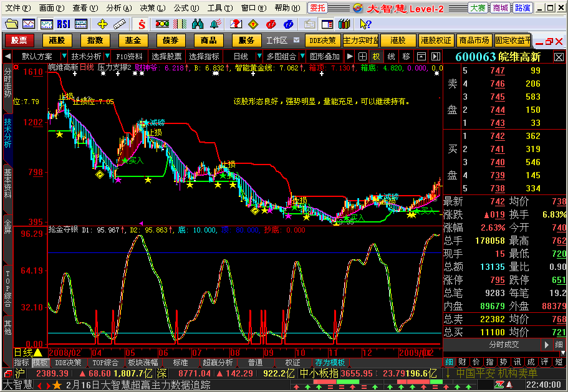This screenshot has width=568, height=392.
Task: Select the 技术分析 vertical sidebar tab
Action: 7,133
